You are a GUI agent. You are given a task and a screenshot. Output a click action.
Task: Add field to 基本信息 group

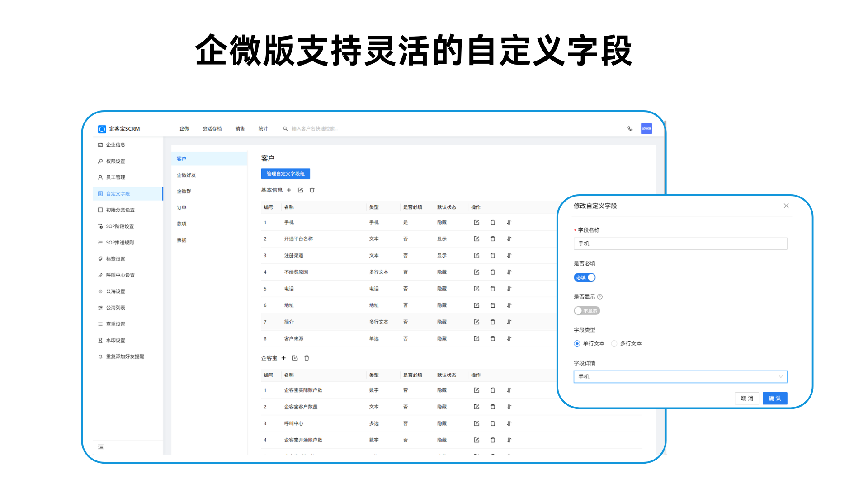pyautogui.click(x=289, y=190)
